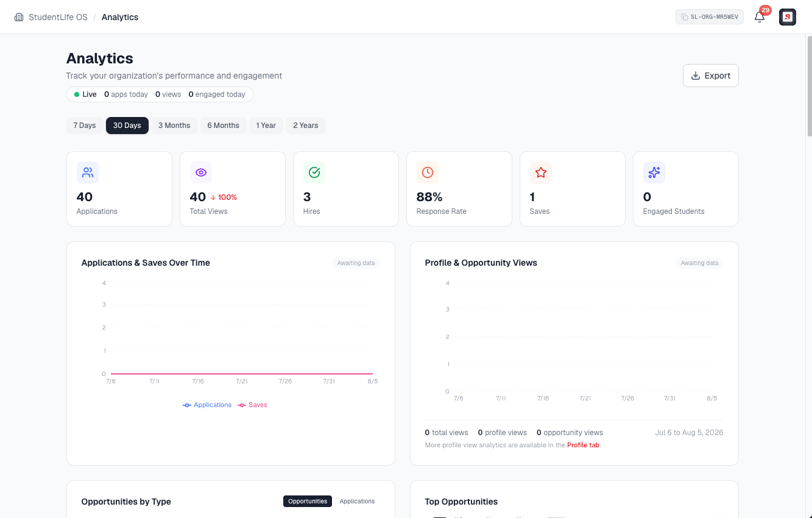This screenshot has height=518, width=812.
Task: Switch to the 6 Months range
Action: tap(223, 126)
